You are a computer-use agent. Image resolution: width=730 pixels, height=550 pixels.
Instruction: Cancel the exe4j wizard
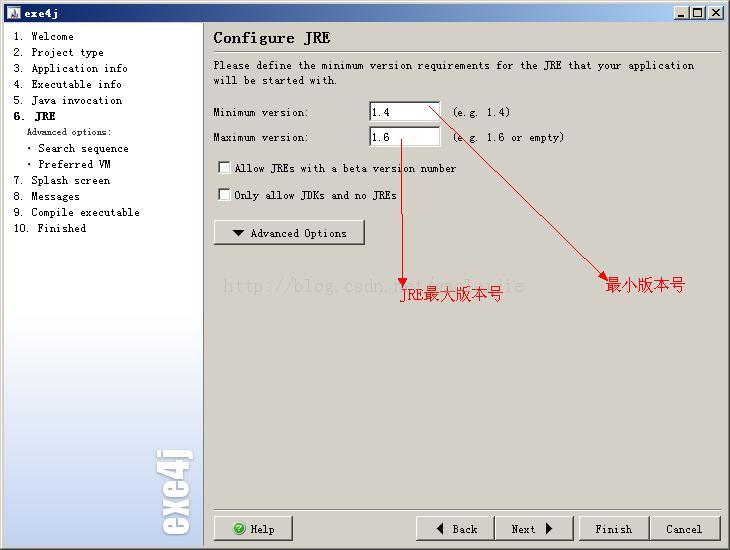pos(684,529)
